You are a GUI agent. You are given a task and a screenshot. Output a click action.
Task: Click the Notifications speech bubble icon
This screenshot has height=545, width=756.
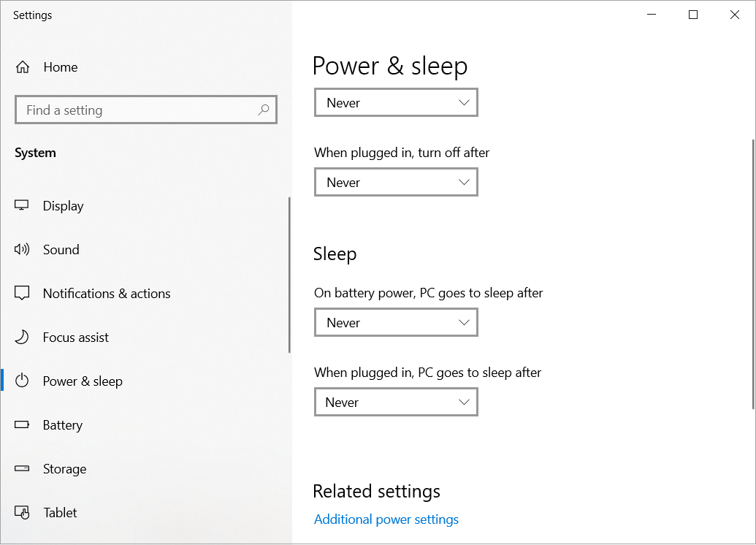pos(22,293)
